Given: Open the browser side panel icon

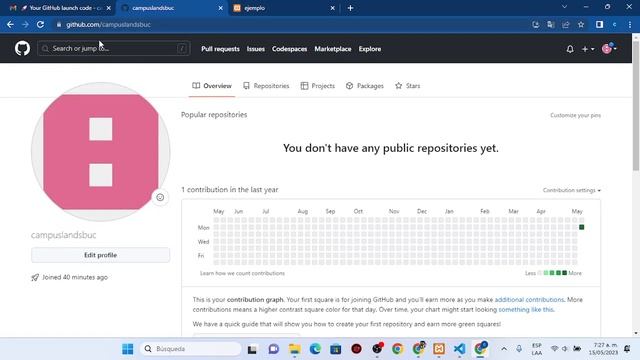Looking at the screenshot, I should point(599,24).
